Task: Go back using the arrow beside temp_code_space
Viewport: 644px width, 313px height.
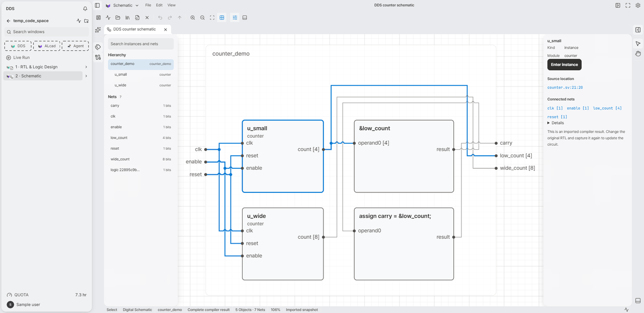Action: [x=9, y=21]
